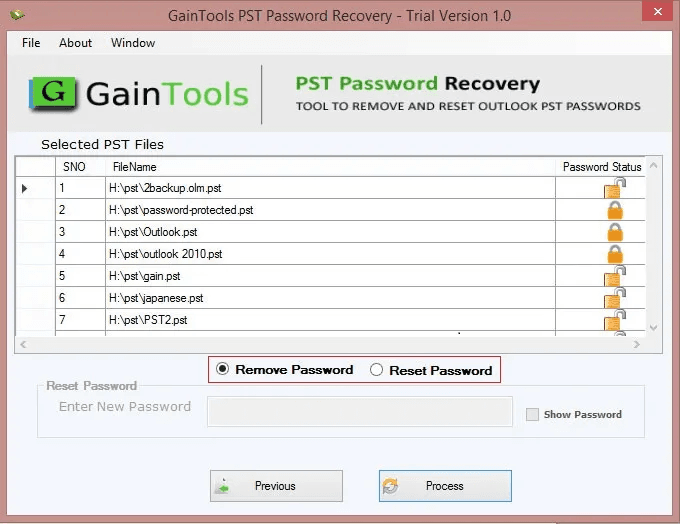This screenshot has height=524, width=680.
Task: Click the unlocked padlock icon for gain.pst
Action: (x=615, y=276)
